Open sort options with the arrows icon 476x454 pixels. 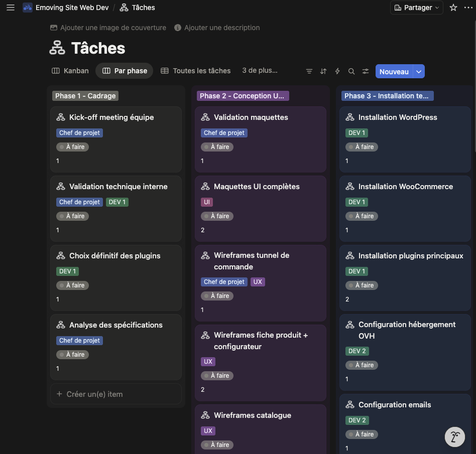323,71
